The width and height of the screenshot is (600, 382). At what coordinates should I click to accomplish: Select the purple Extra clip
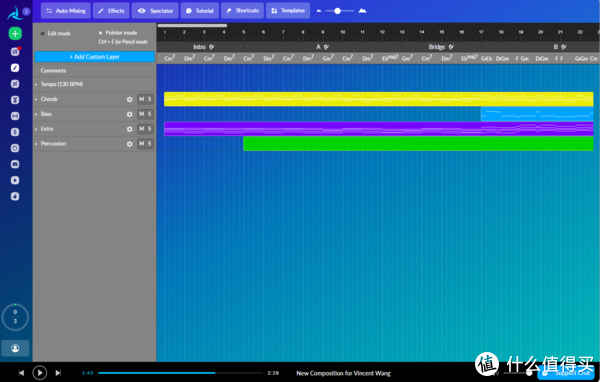(378, 129)
